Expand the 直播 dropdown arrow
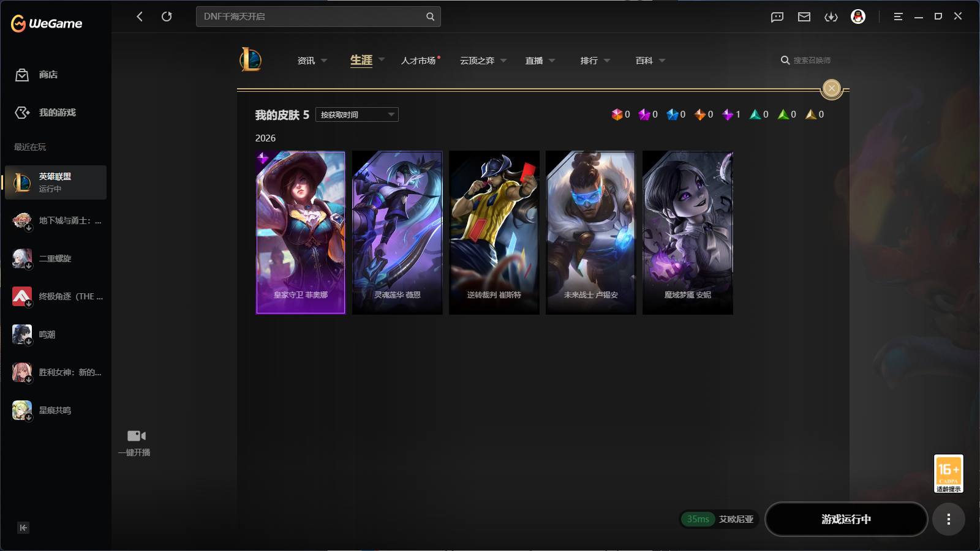The width and height of the screenshot is (980, 551). pyautogui.click(x=552, y=61)
